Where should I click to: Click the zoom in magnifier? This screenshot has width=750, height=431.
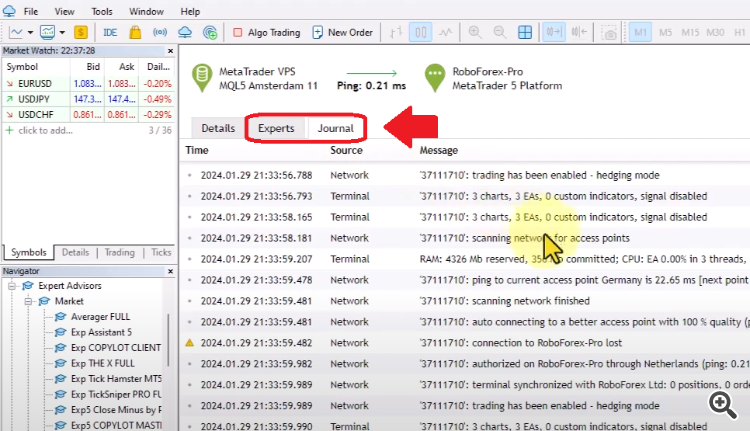pos(475,33)
